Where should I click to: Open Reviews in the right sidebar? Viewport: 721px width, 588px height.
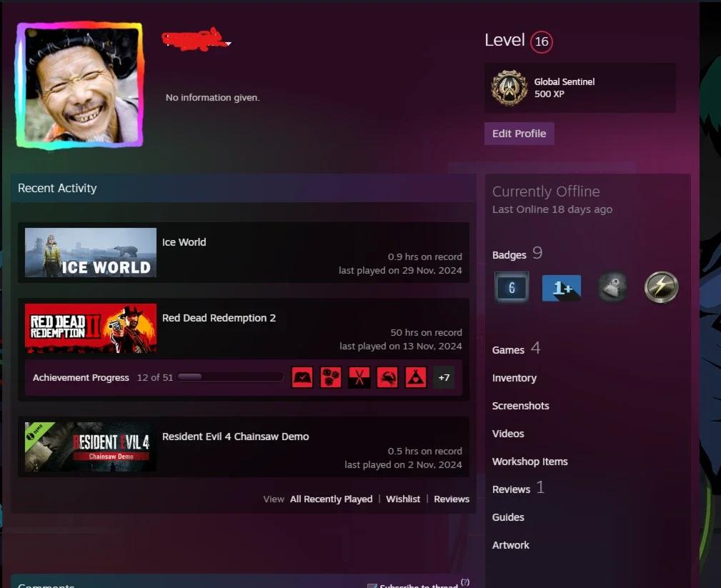[511, 489]
